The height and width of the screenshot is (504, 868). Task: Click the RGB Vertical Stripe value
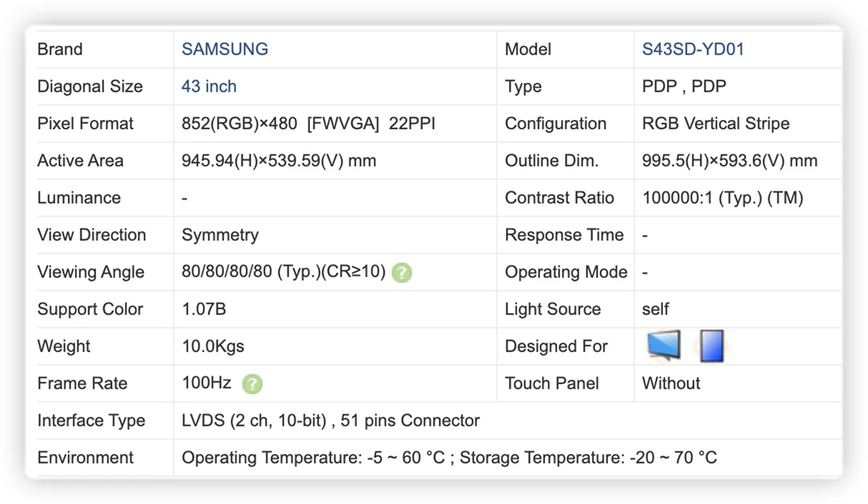tap(716, 123)
